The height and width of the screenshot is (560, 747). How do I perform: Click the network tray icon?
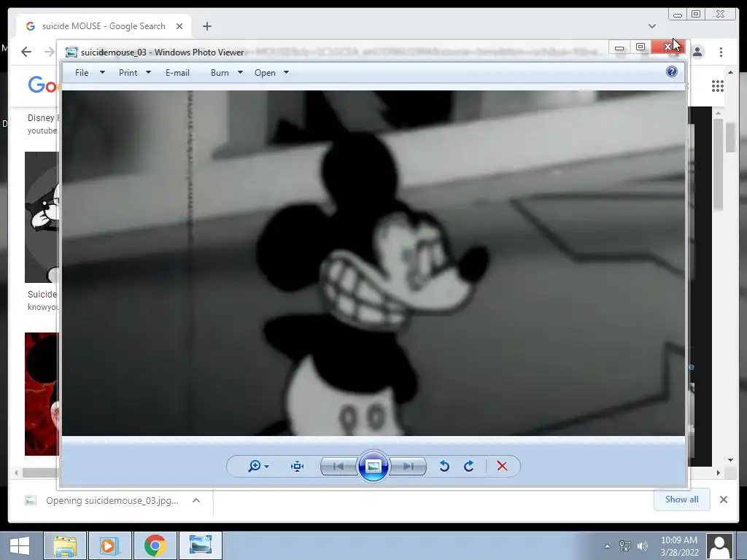coord(624,546)
